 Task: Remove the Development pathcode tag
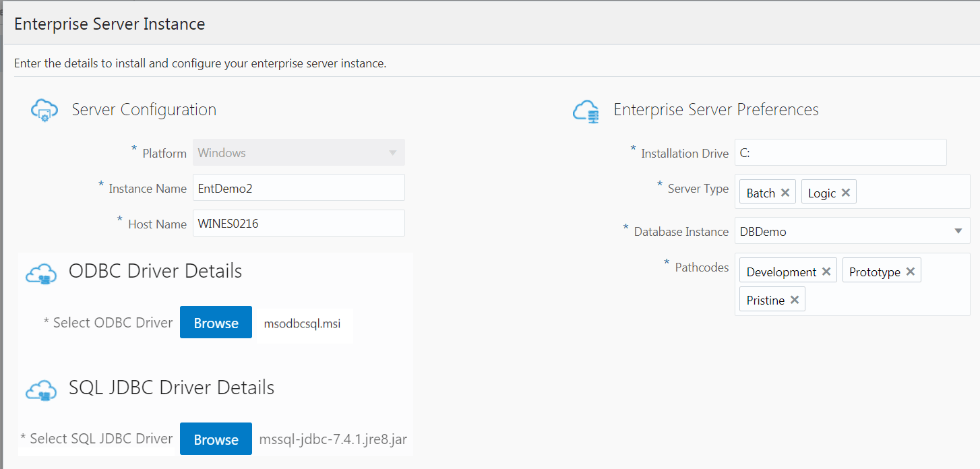click(x=826, y=271)
